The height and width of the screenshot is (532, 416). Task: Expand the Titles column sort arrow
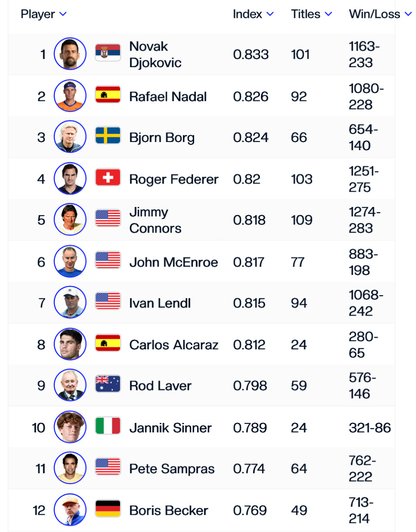328,14
